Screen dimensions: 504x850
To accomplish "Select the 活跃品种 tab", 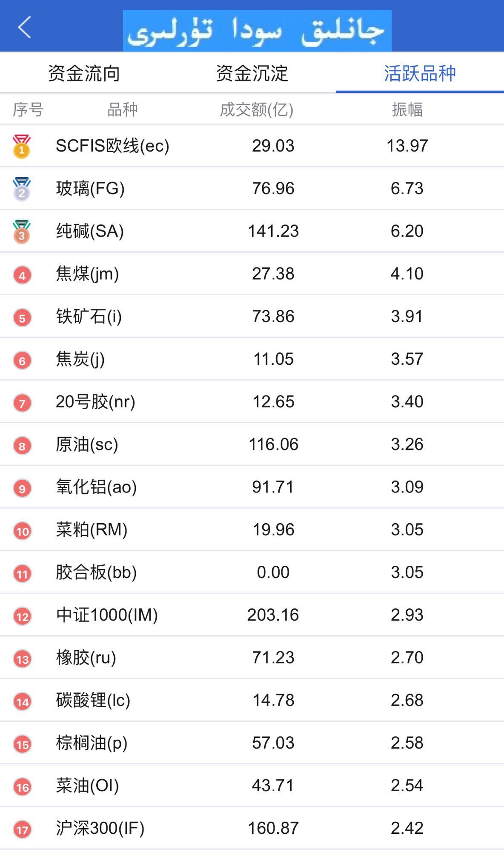I will [x=420, y=73].
